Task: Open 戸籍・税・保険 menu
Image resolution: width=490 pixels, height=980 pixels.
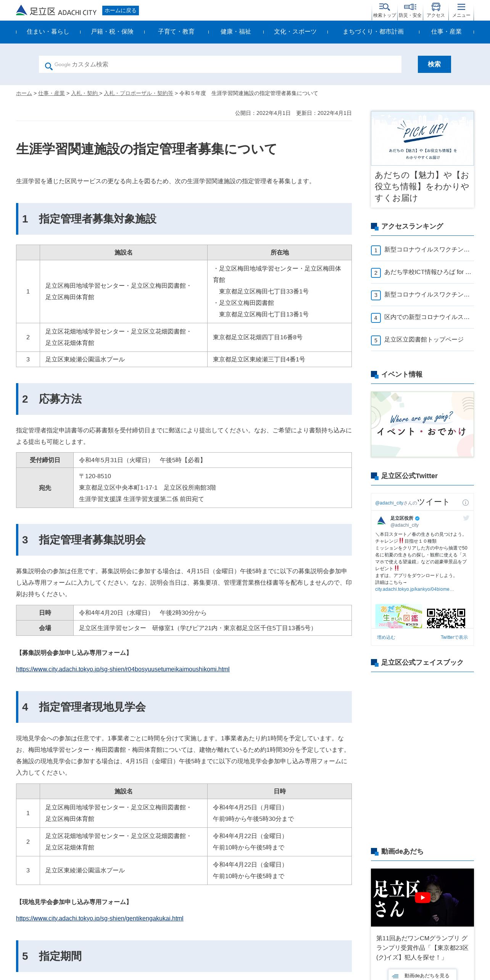Action: [x=112, y=32]
